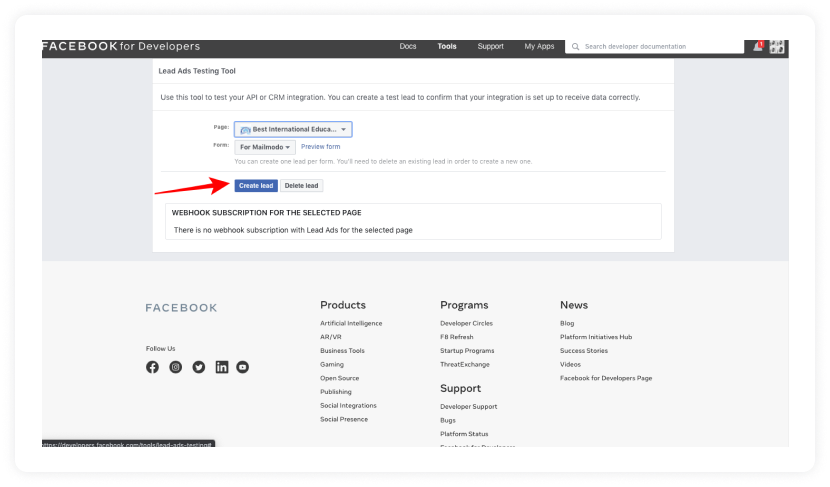Open the ThreatExchange link

click(465, 364)
